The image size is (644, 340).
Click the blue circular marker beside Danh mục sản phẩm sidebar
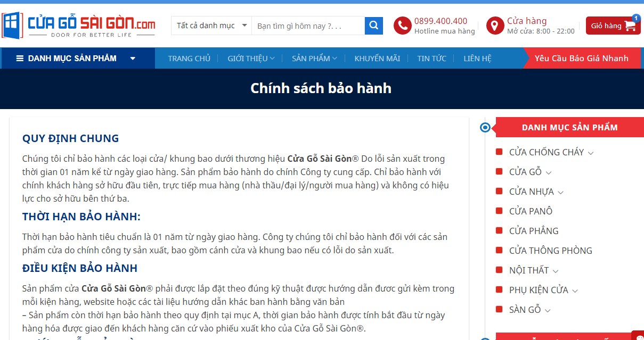(485, 128)
